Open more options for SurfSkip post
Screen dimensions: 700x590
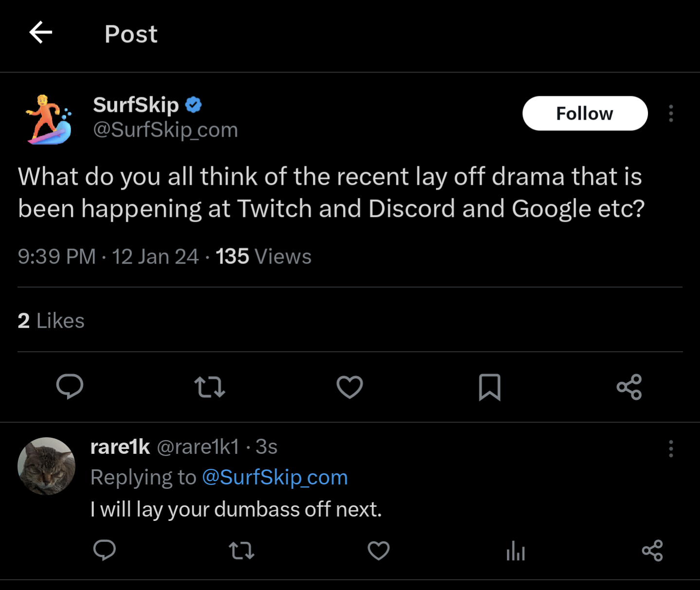point(671,113)
